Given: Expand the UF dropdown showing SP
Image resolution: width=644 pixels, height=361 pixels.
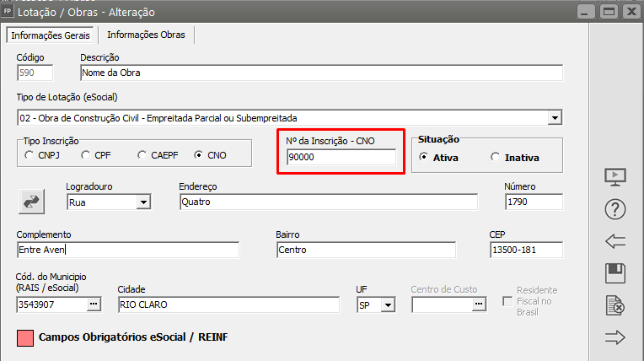Looking at the screenshot, I should 388,304.
